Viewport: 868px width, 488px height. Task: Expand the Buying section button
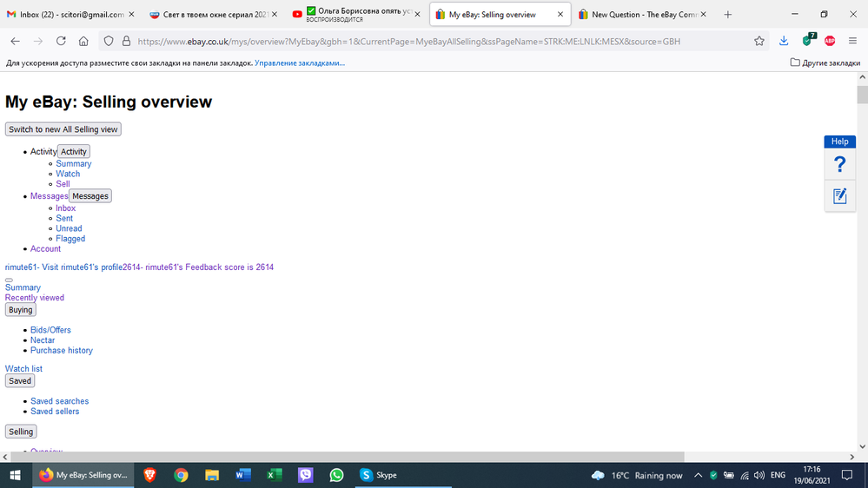[21, 310]
